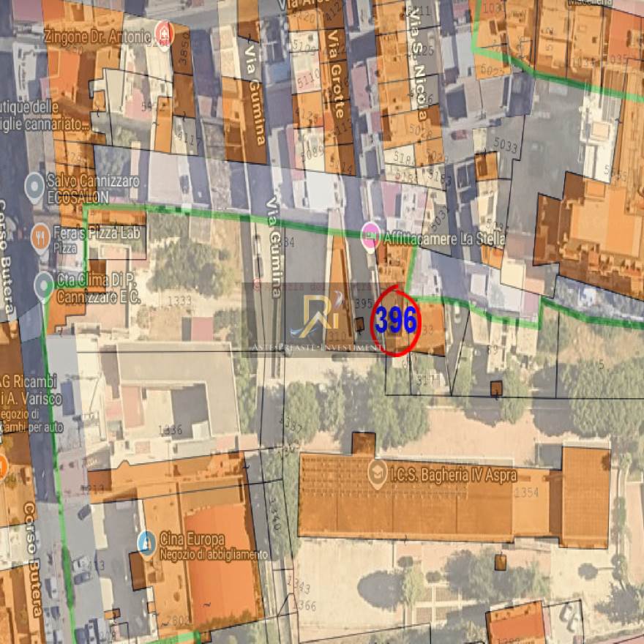The height and width of the screenshot is (644, 644).
Task: Select cadastral parcel number 1336
Action: coord(171,430)
